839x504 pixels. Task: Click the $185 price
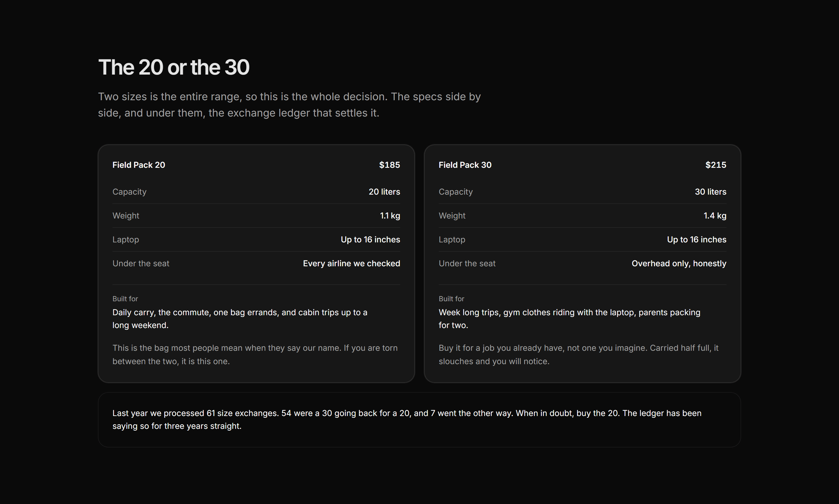click(x=389, y=165)
